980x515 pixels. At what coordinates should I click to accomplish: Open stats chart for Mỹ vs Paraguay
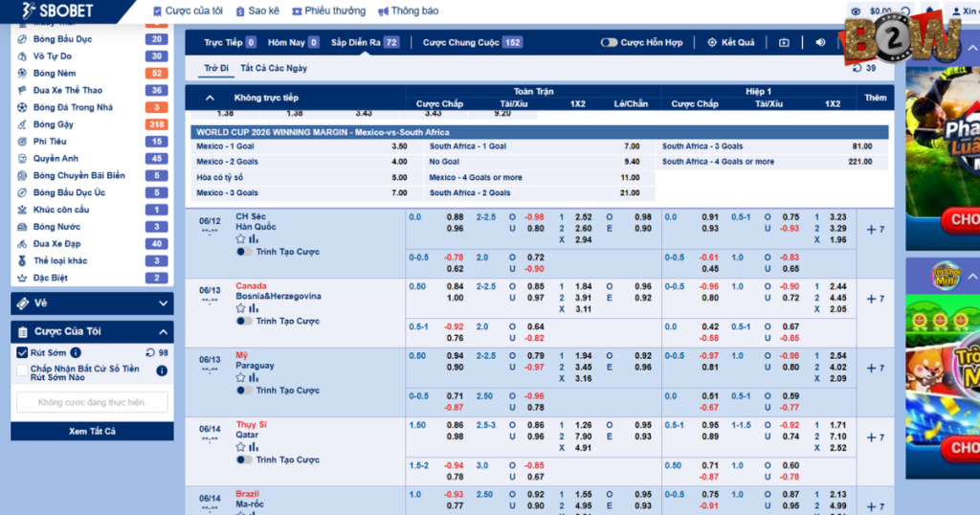click(253, 377)
